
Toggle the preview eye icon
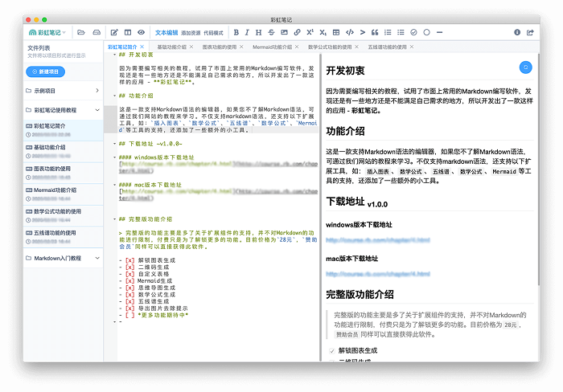pos(141,32)
